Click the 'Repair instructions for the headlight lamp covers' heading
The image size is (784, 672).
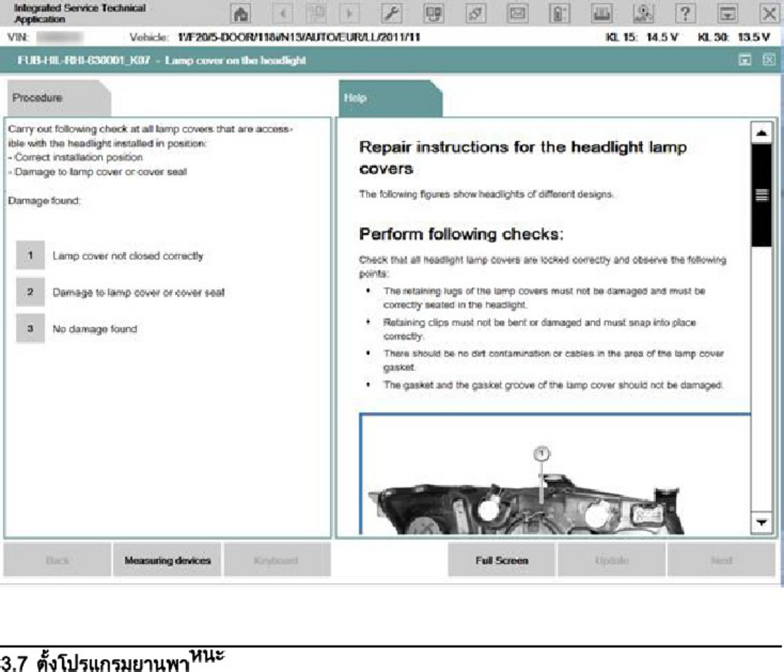[523, 157]
